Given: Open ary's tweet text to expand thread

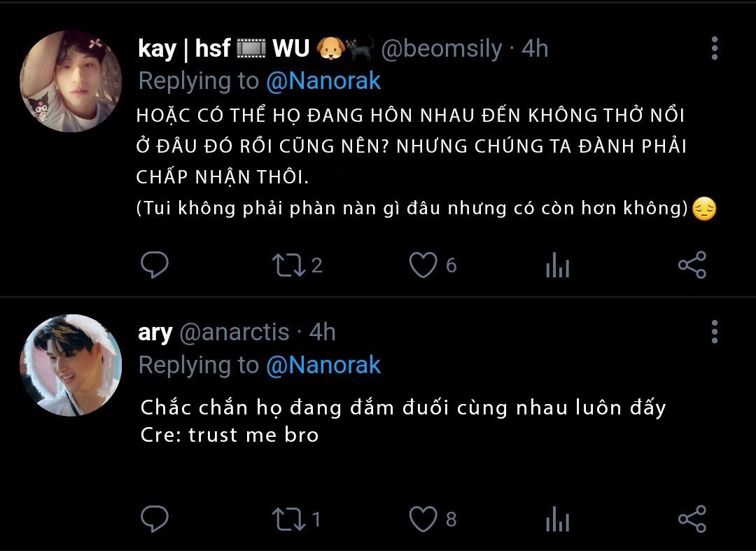Looking at the screenshot, I should click(x=403, y=421).
